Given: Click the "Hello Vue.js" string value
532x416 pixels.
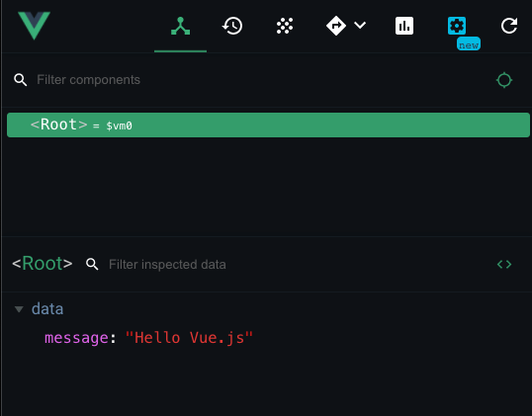Looking at the screenshot, I should click(x=189, y=338).
